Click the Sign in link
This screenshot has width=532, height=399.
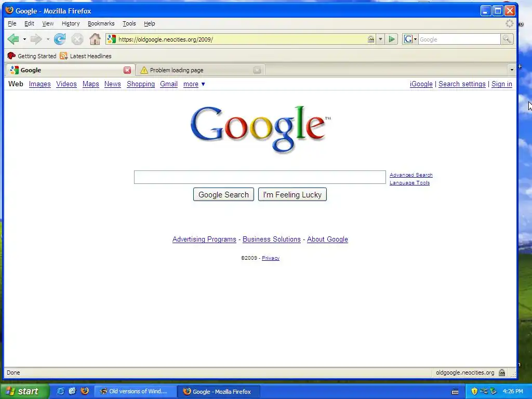point(502,84)
